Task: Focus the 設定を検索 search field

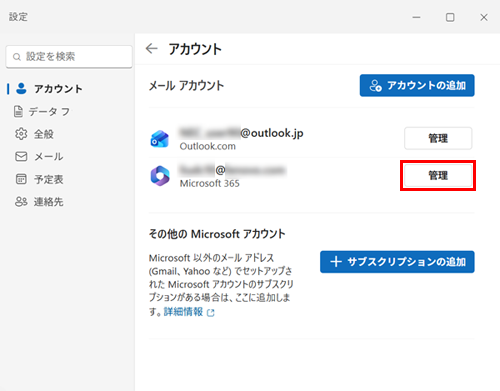Action: [69, 57]
